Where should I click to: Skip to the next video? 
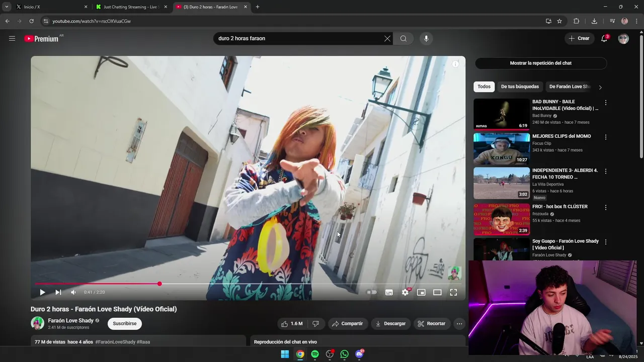(x=58, y=292)
